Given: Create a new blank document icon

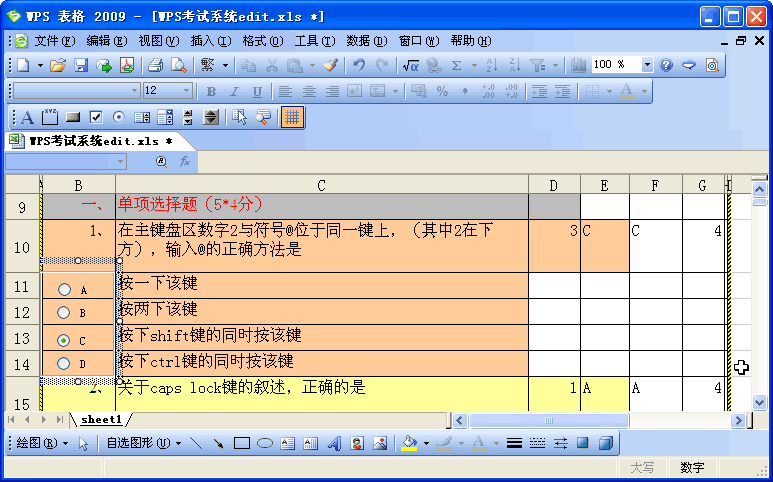Looking at the screenshot, I should tap(23, 65).
